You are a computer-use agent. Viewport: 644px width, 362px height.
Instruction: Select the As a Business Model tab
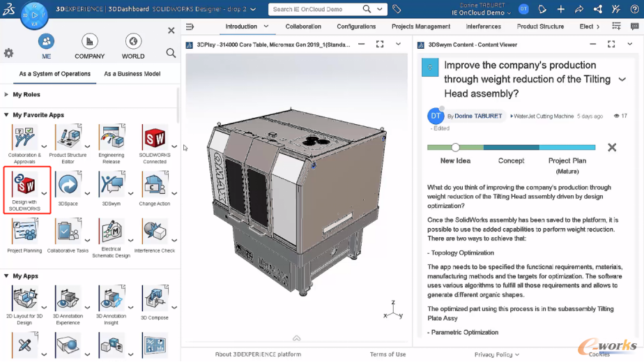coord(132,74)
